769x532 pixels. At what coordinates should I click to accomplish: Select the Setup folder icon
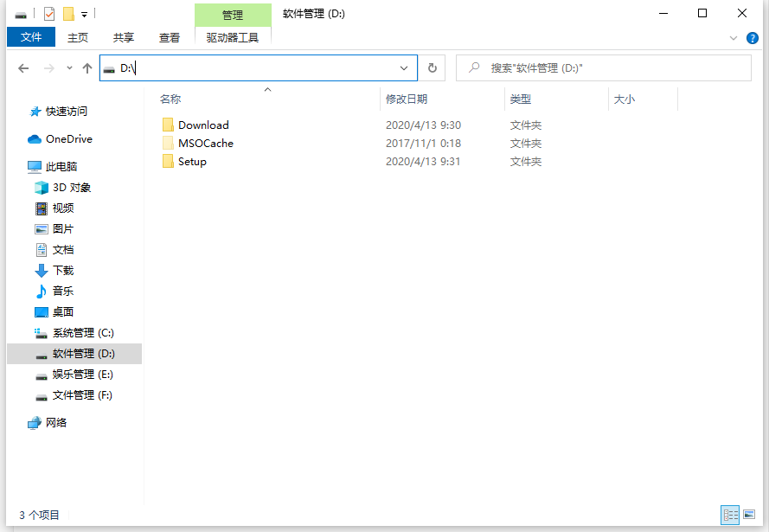[168, 161]
